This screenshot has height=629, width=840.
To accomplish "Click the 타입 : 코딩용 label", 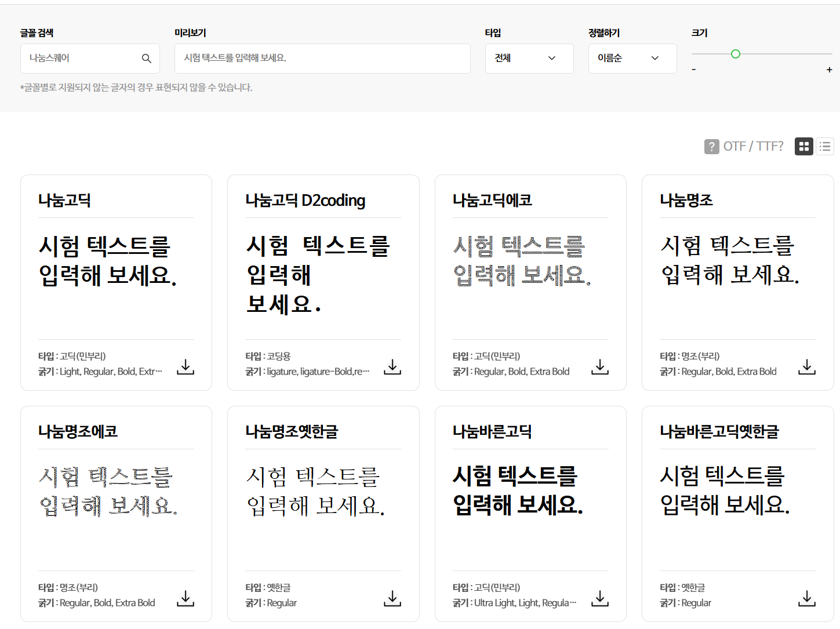I will coord(268,357).
